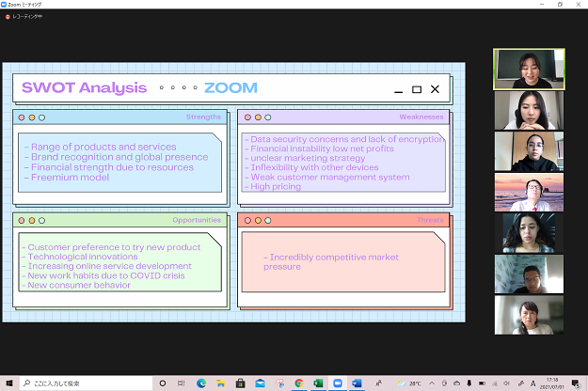
Task: Open File Explorer from the taskbar
Action: tap(221, 383)
